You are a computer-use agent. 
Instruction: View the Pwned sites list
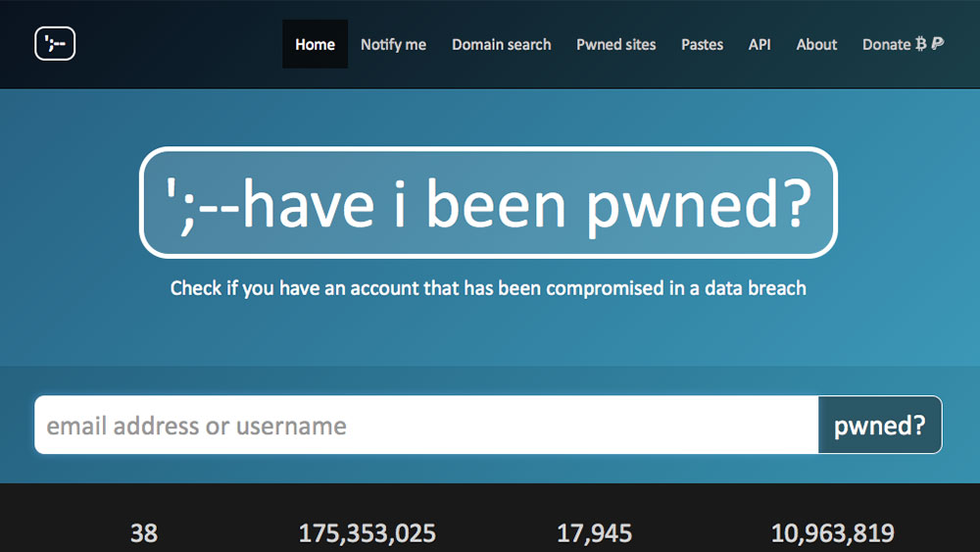(615, 44)
